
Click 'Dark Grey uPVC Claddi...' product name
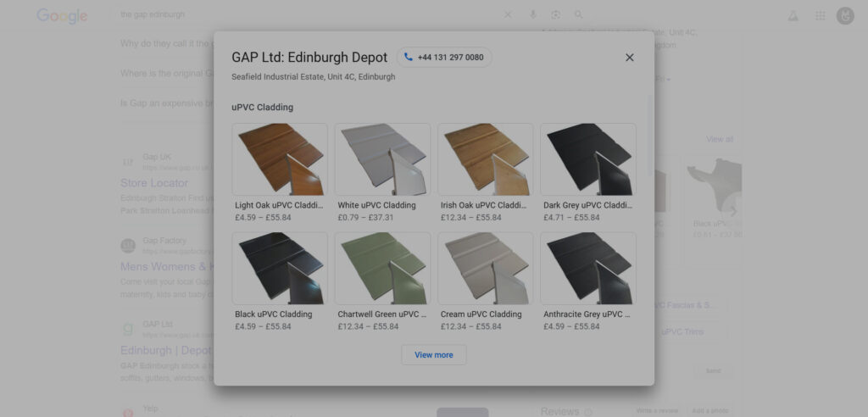(x=587, y=205)
